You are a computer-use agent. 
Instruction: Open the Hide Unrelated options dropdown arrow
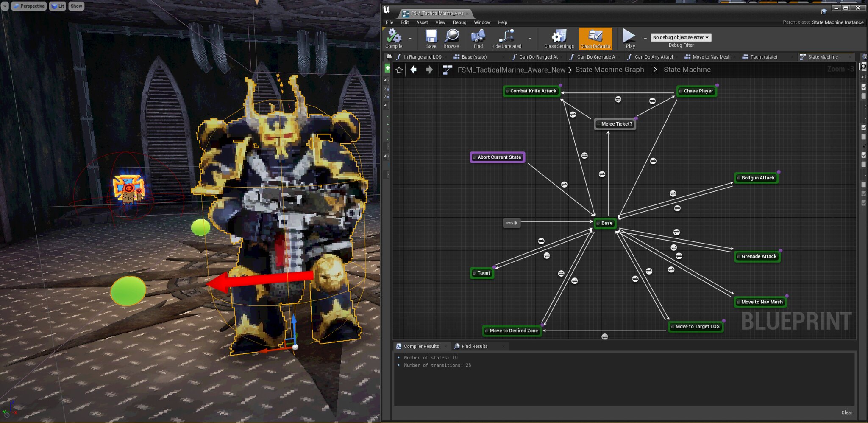pyautogui.click(x=530, y=39)
